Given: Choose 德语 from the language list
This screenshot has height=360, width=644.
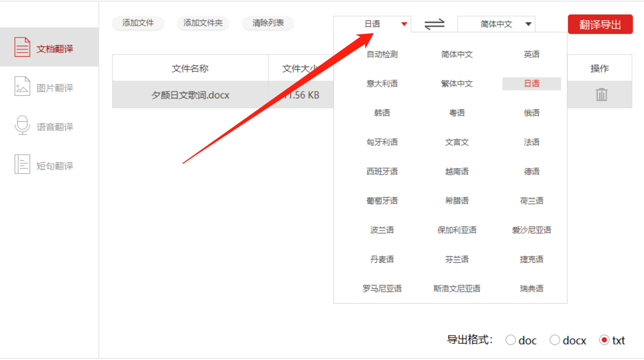Looking at the screenshot, I should (x=532, y=171).
